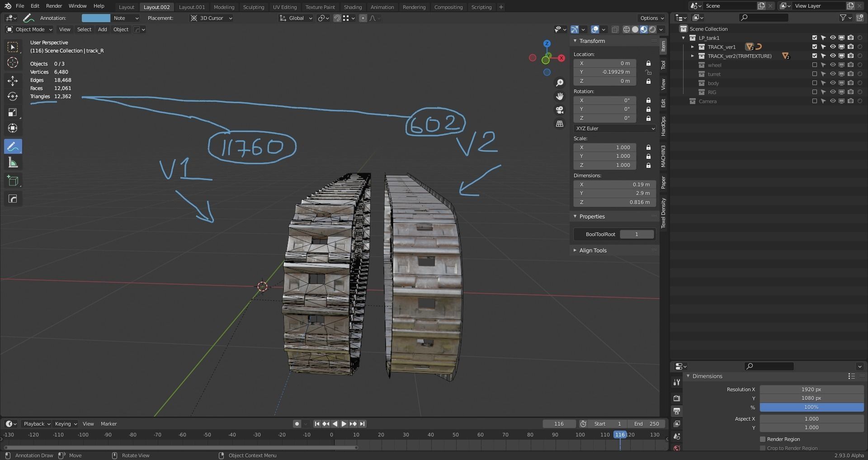Open the XYZ Euler rotation mode dropdown
Screen dimensions: 868x460
[615, 128]
